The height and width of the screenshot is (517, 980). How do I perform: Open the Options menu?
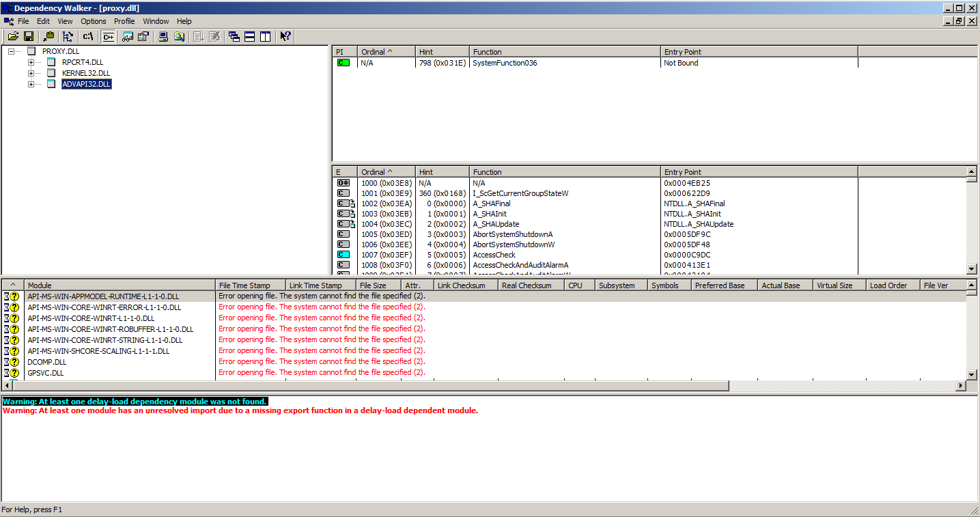point(94,21)
